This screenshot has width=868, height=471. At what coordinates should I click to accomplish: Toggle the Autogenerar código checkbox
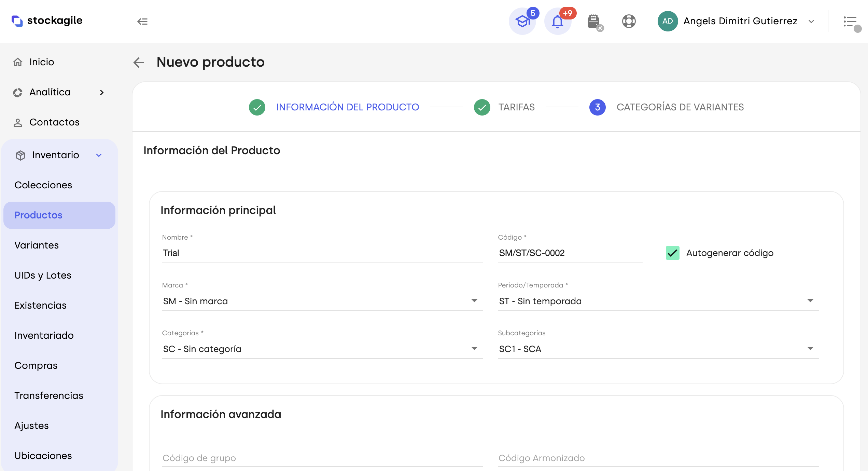click(x=673, y=253)
